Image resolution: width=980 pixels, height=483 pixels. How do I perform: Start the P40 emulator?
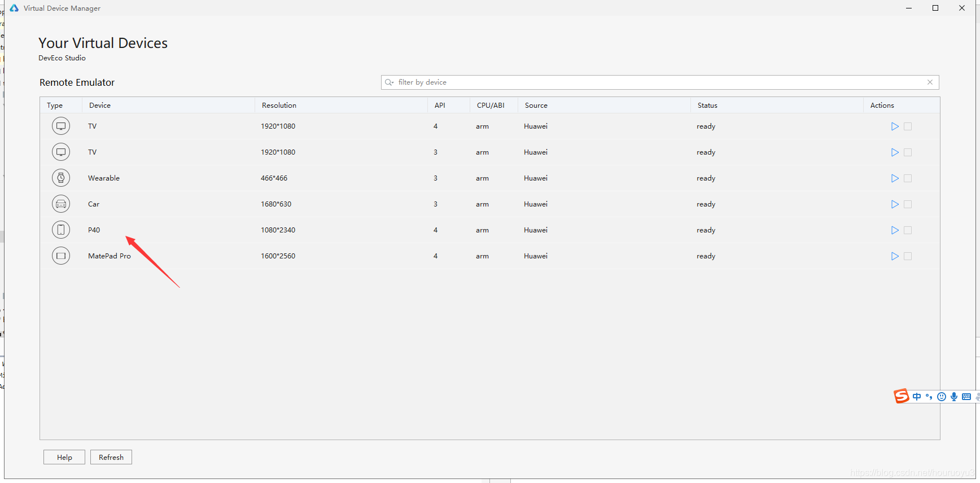pyautogui.click(x=895, y=230)
